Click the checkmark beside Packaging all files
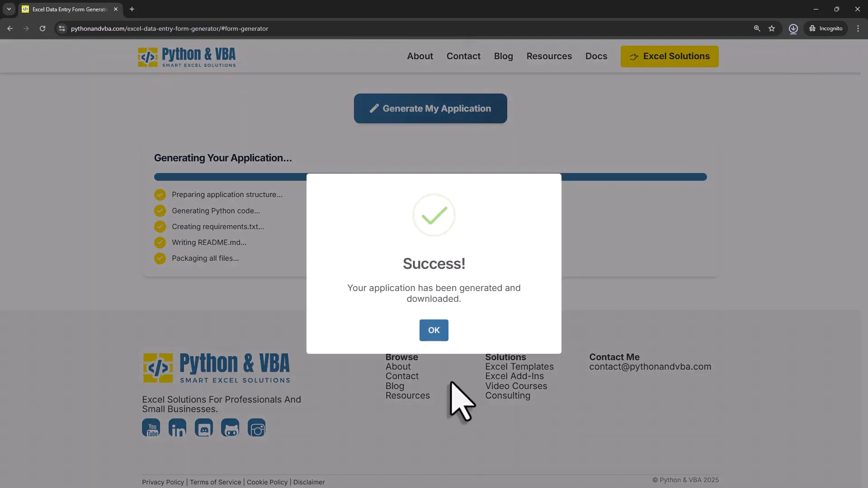Viewport: 868px width, 488px height. pos(160,258)
